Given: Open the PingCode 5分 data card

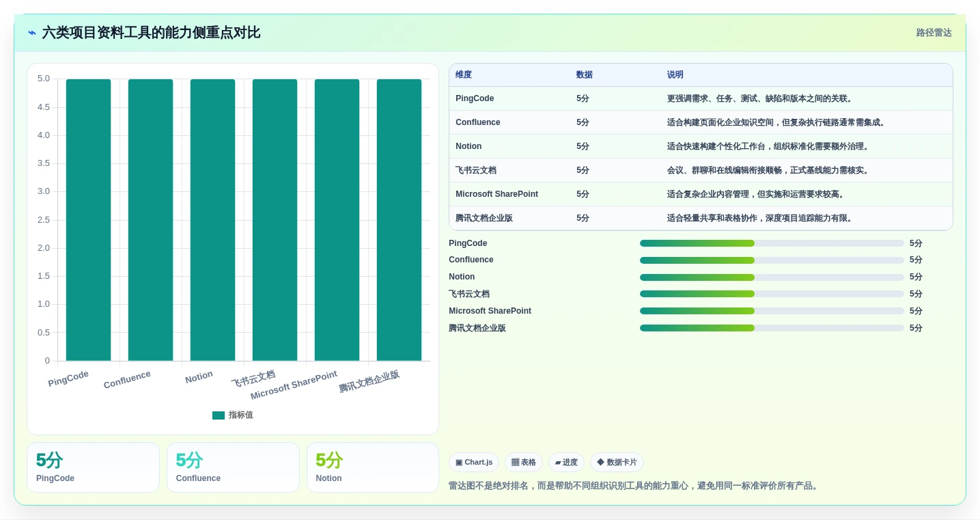Looking at the screenshot, I should [93, 467].
